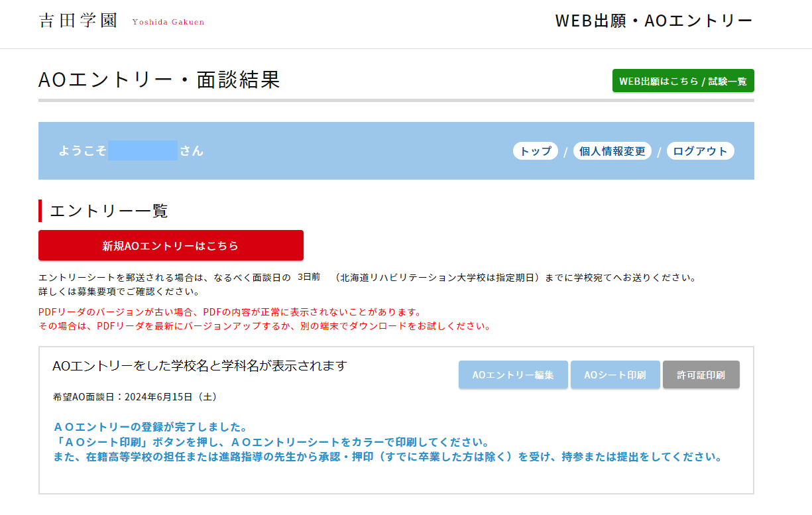812x515 pixels.
Task: Click the highlighted username in welcome banner
Action: pyautogui.click(x=143, y=150)
